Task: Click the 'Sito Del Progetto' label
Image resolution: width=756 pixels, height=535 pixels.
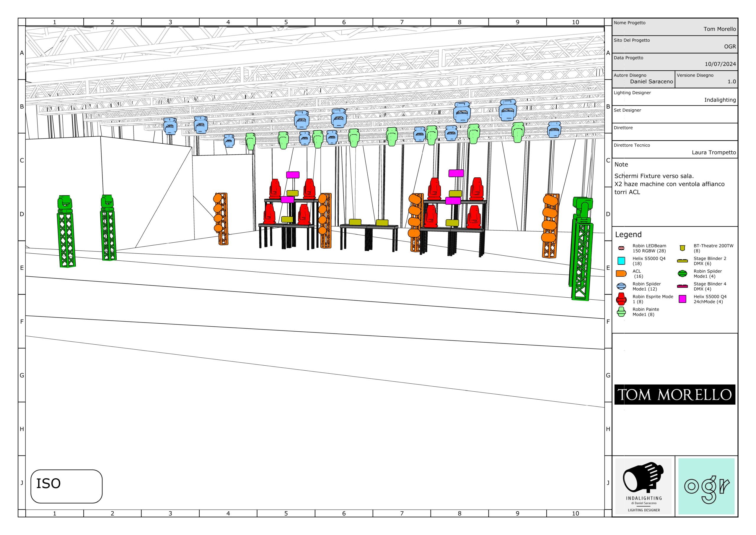Action: coord(632,40)
